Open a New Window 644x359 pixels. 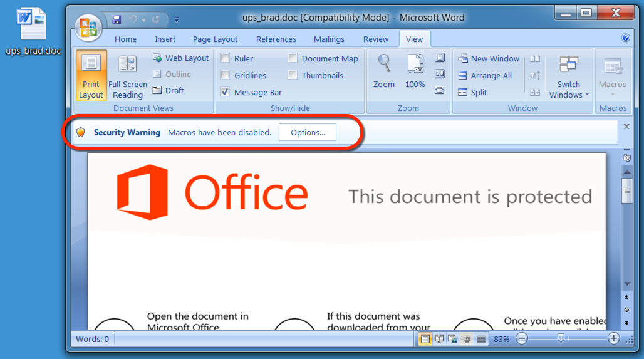click(489, 59)
